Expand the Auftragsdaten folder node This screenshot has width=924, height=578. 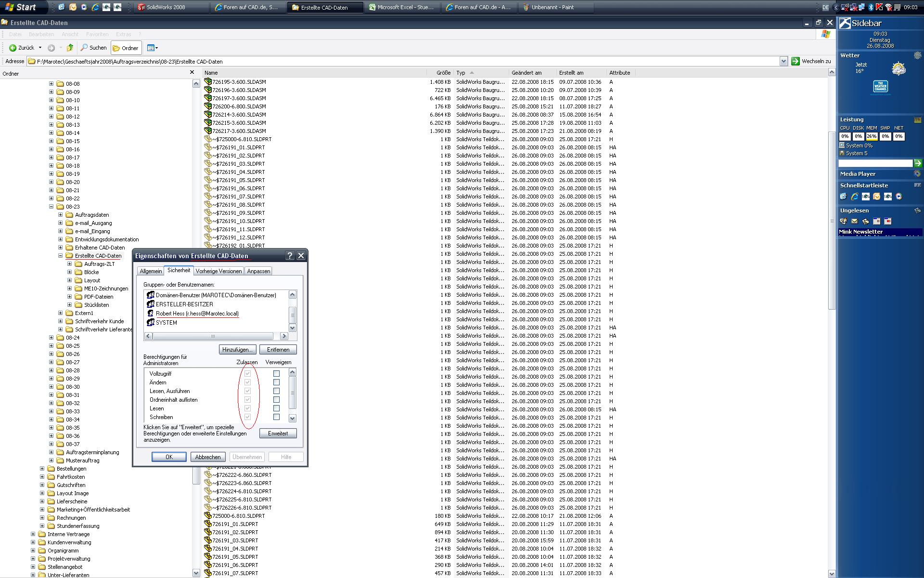click(x=61, y=215)
